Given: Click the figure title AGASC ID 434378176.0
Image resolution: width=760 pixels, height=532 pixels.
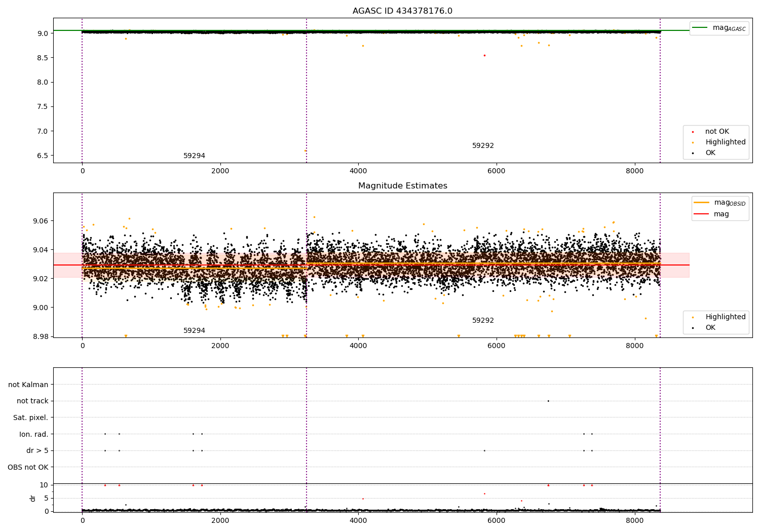Looking at the screenshot, I should pyautogui.click(x=402, y=11).
